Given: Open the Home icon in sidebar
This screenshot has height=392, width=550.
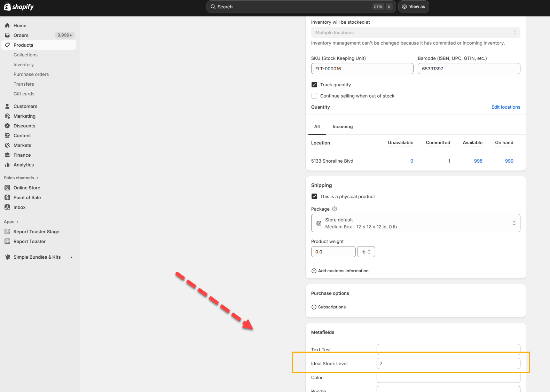Looking at the screenshot, I should [7, 25].
